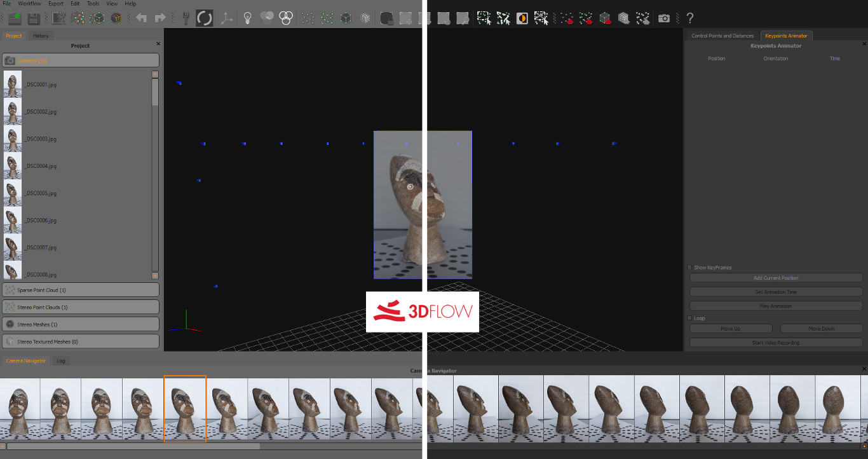
Task: Expand the Cameras (50) section
Action: (81, 60)
